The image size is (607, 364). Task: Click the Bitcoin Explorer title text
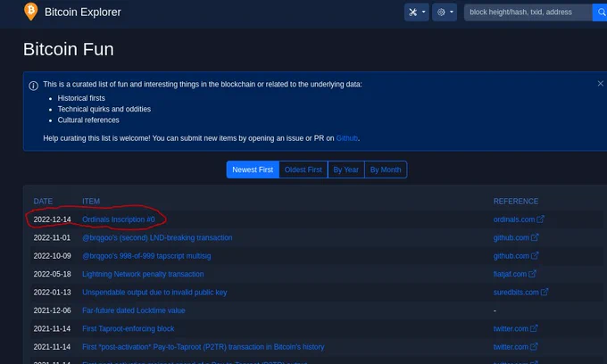coord(83,12)
